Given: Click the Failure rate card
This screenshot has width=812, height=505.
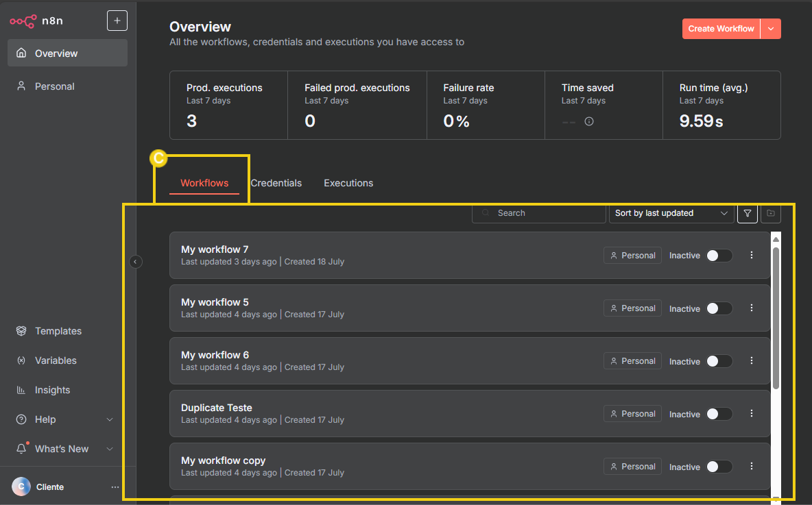Looking at the screenshot, I should (486, 105).
